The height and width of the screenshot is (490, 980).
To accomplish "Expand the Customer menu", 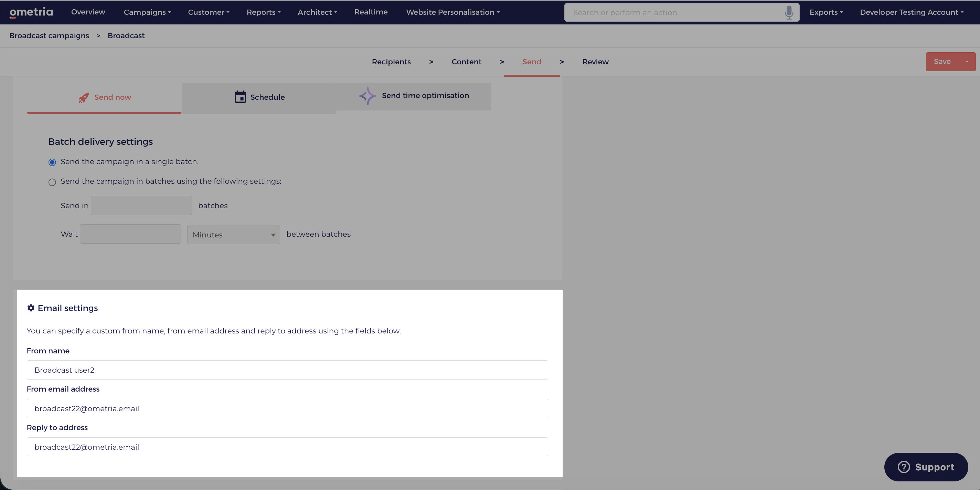I will (x=209, y=12).
